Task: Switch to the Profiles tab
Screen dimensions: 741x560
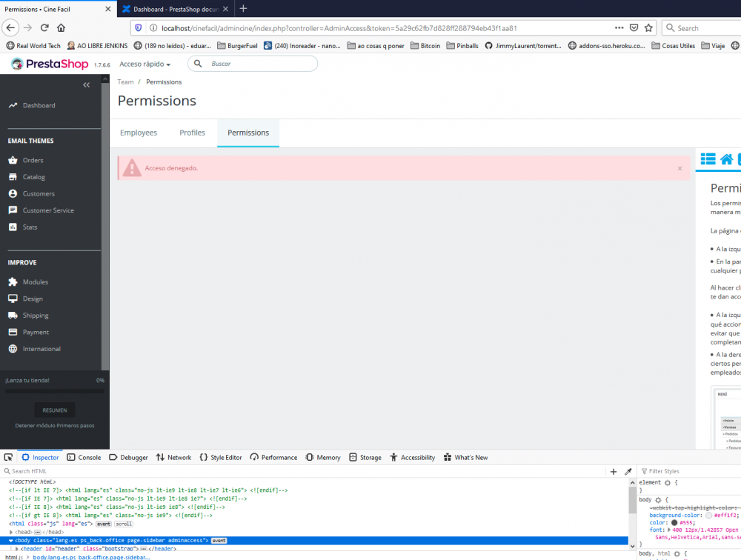Action: click(x=192, y=133)
